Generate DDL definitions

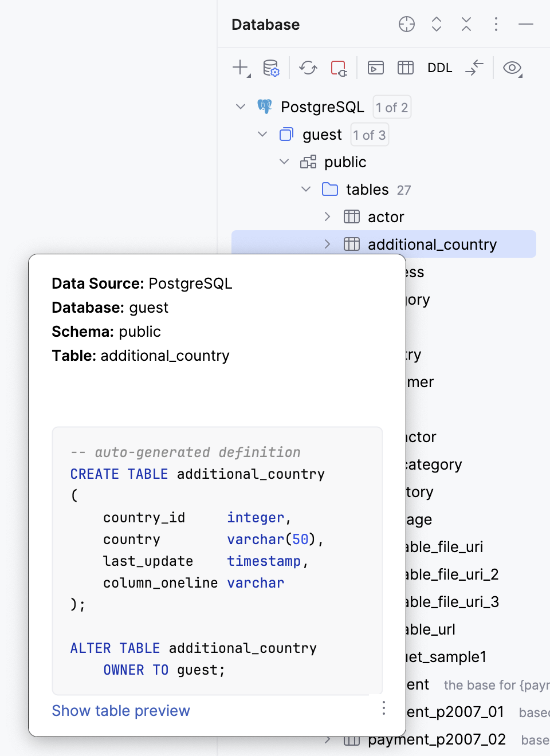pyautogui.click(x=439, y=68)
